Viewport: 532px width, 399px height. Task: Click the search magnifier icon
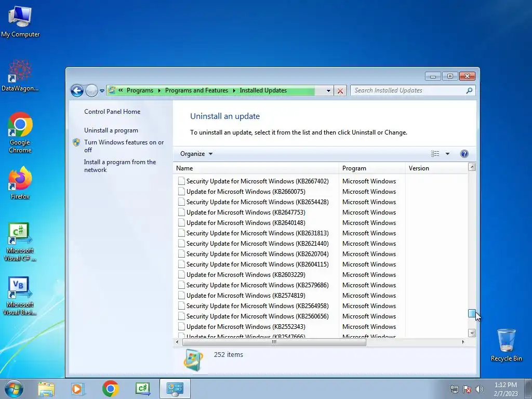pos(469,90)
